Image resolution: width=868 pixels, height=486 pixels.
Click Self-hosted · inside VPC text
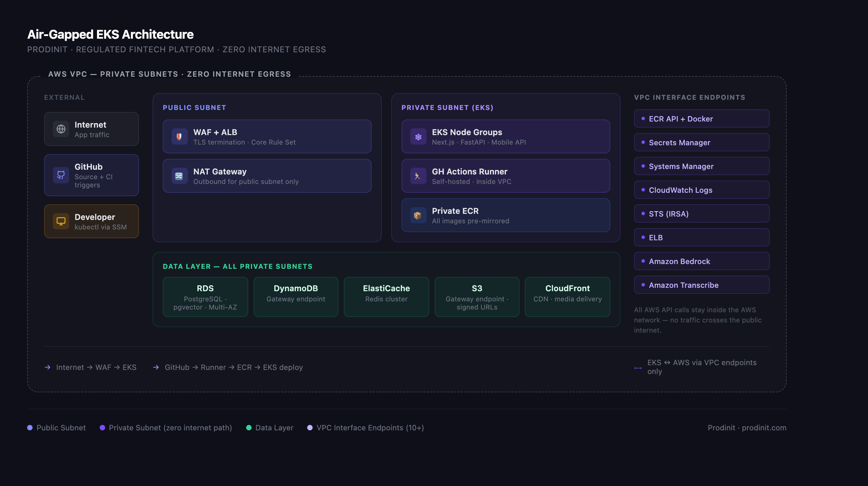471,182
